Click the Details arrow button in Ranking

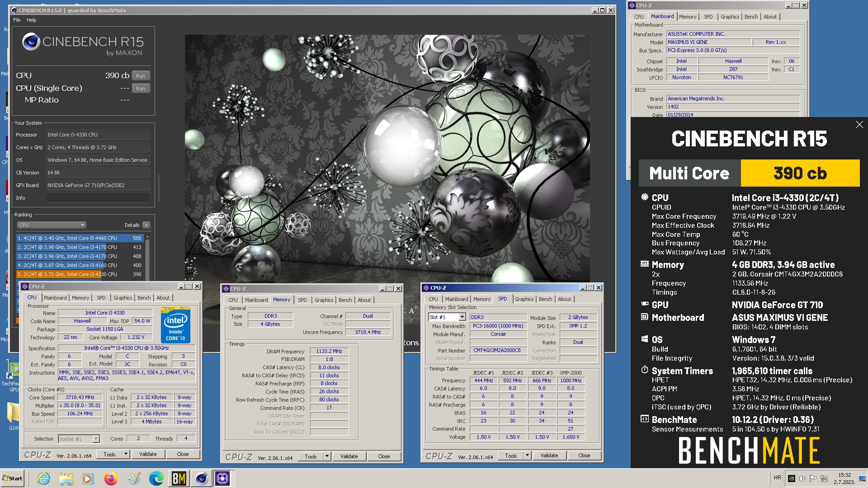(146, 225)
